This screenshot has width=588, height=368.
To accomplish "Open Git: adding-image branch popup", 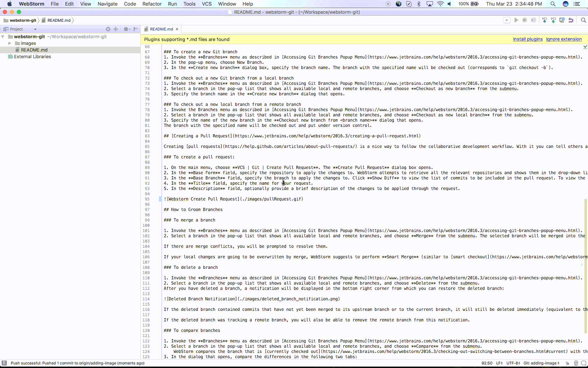I will pos(541,363).
